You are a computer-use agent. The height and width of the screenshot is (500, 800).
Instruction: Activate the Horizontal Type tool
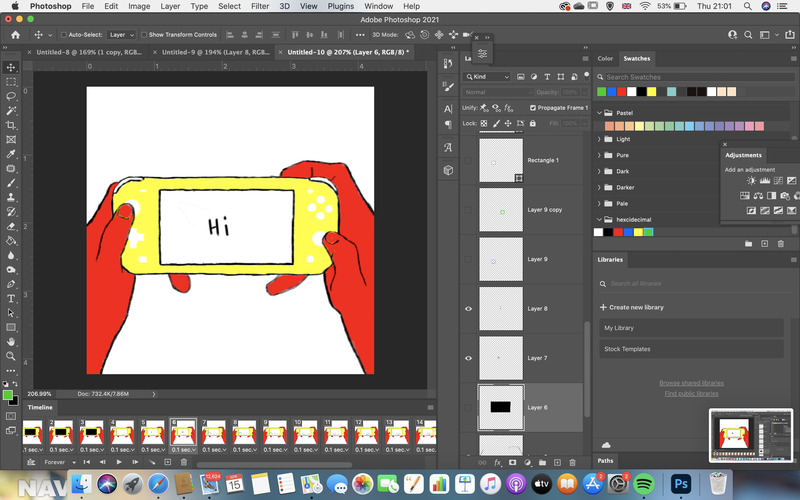11,298
